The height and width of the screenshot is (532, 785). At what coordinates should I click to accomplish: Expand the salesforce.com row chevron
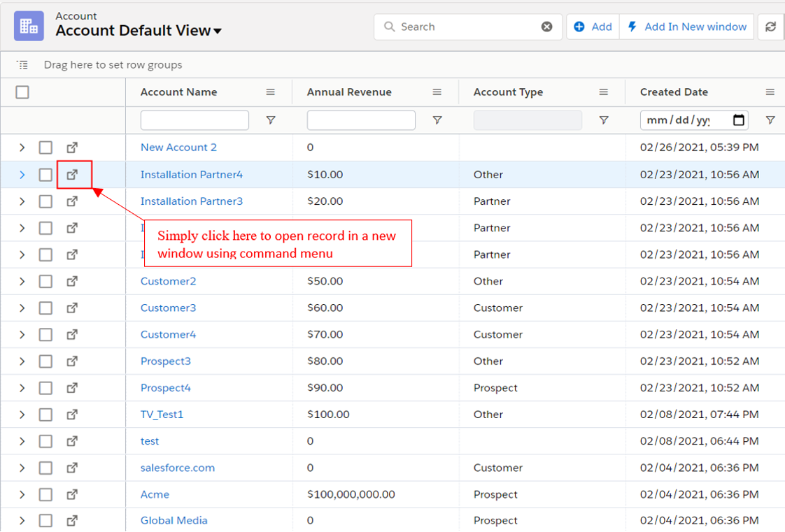click(x=22, y=468)
